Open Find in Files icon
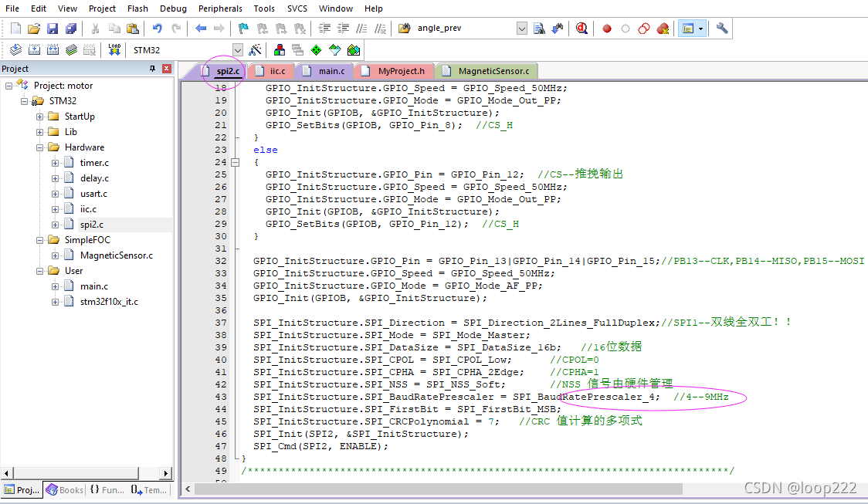The height and width of the screenshot is (504, 868). [405, 29]
